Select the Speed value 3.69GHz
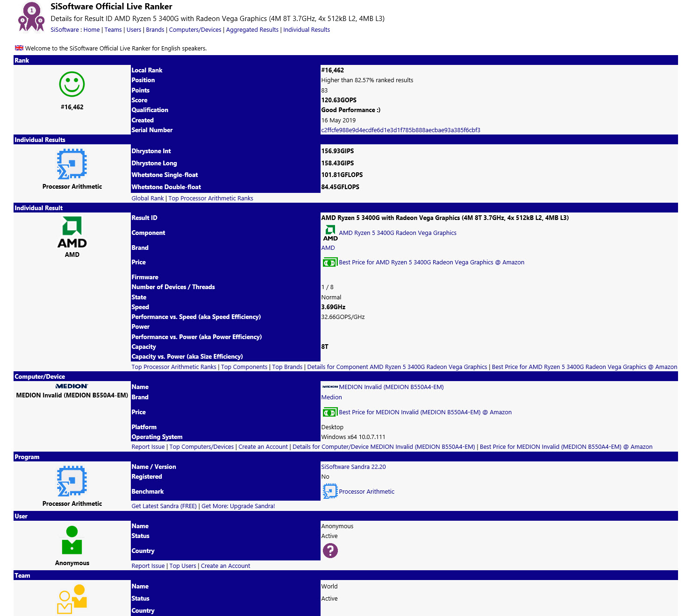Viewport: 693px width, 616px height. click(333, 307)
